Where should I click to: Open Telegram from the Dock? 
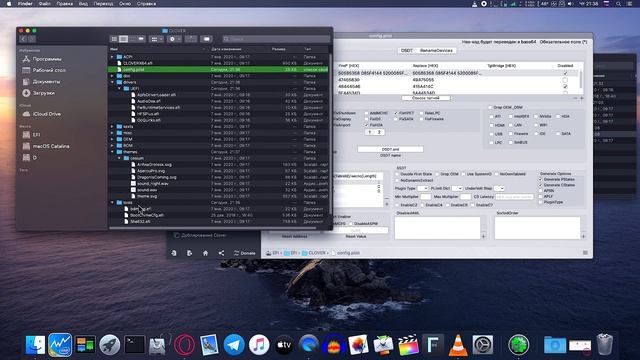pyautogui.click(x=234, y=344)
